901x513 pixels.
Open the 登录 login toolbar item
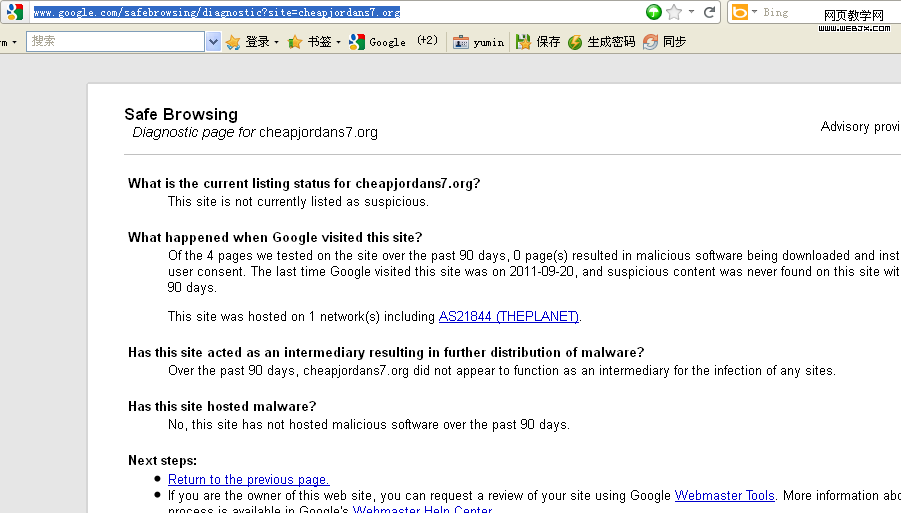click(x=250, y=42)
